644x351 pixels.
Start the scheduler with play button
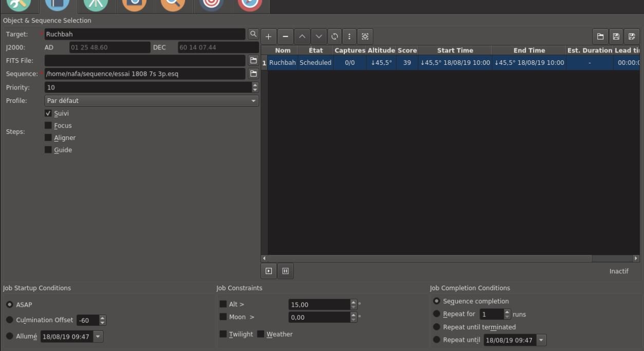tap(269, 271)
